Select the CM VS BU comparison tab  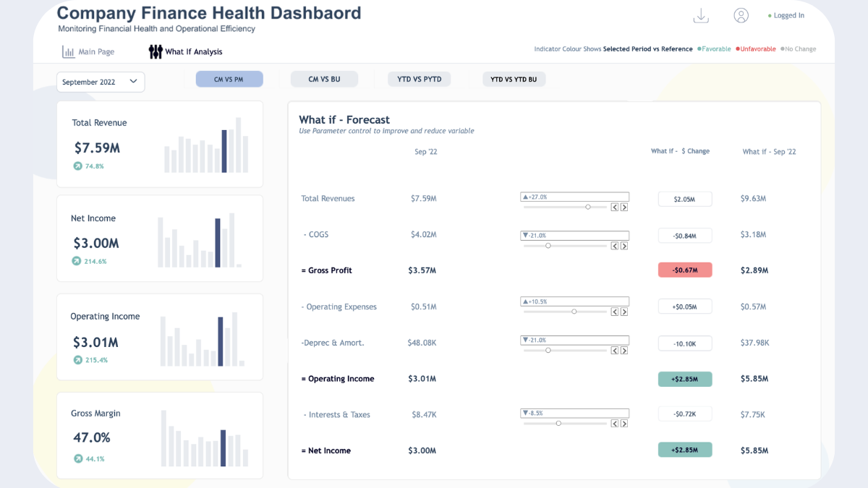coord(324,79)
